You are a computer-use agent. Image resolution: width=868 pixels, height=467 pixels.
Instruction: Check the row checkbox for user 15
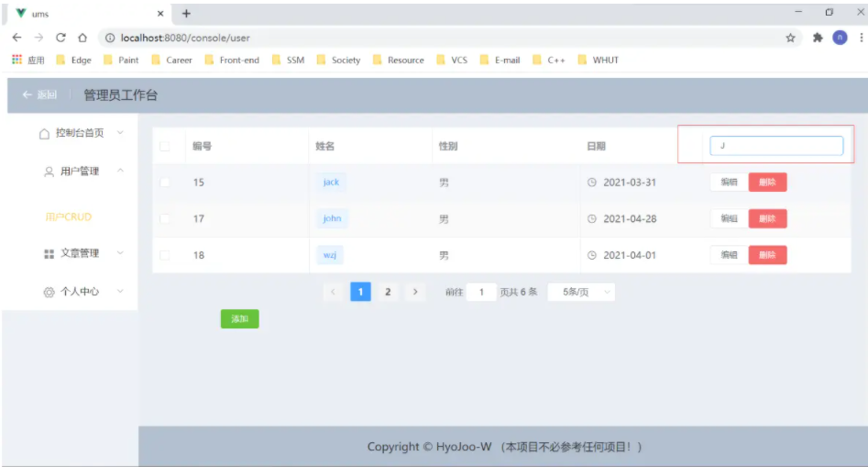point(164,183)
